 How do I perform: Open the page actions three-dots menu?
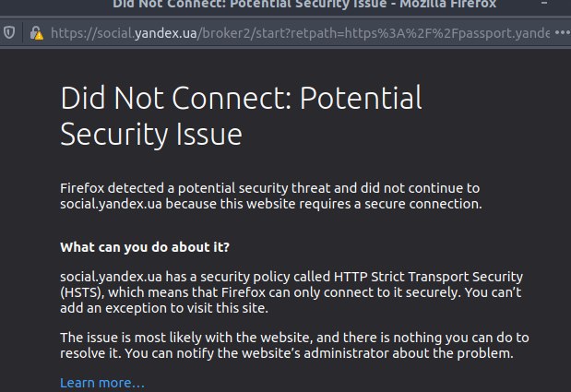pyautogui.click(x=563, y=33)
